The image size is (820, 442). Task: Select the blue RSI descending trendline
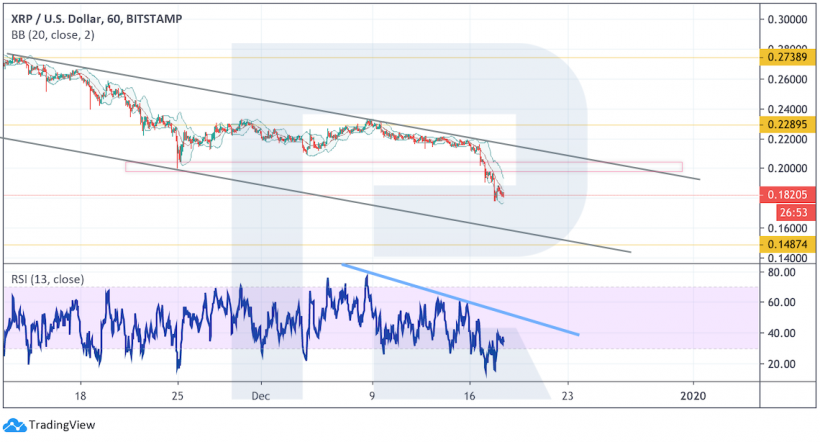(460, 300)
